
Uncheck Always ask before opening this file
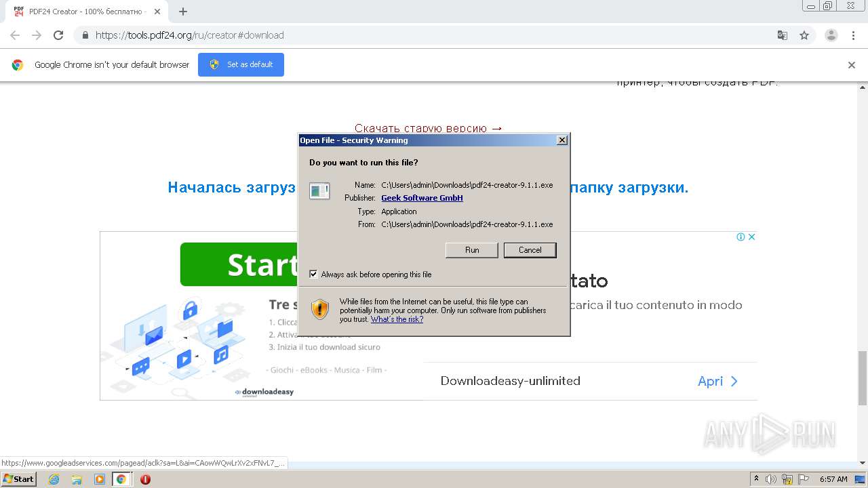point(313,274)
